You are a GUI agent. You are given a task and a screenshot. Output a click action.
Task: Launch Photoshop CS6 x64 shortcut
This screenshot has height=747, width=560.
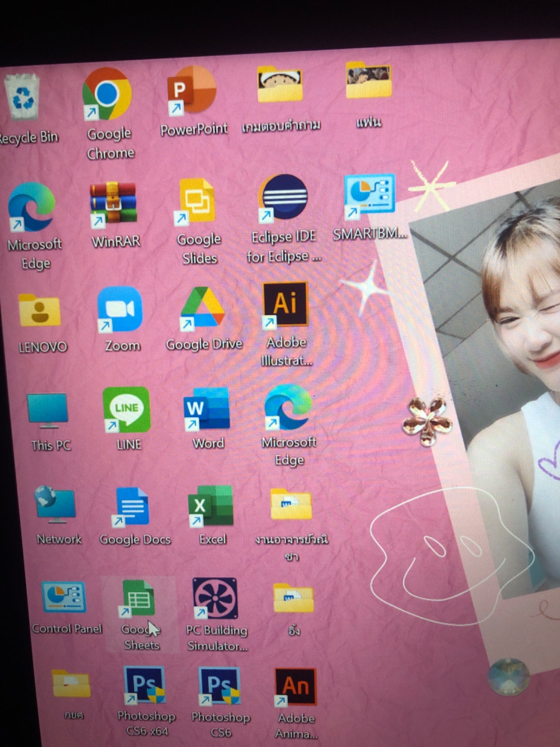tap(144, 686)
